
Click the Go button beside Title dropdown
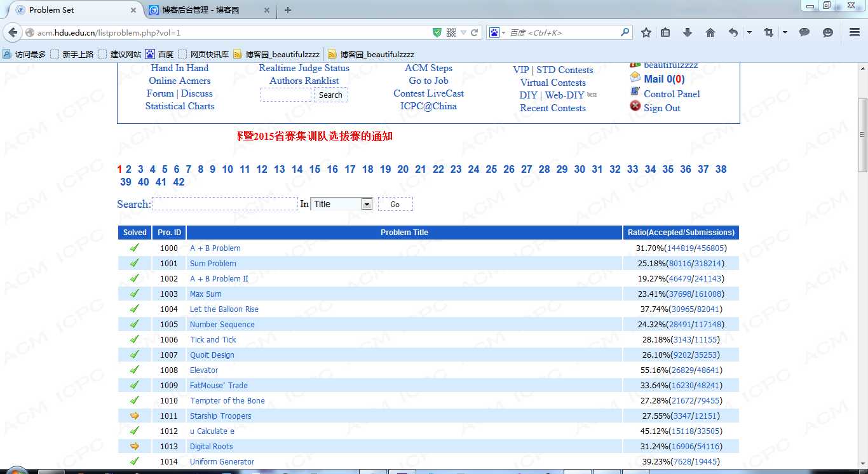click(x=395, y=204)
